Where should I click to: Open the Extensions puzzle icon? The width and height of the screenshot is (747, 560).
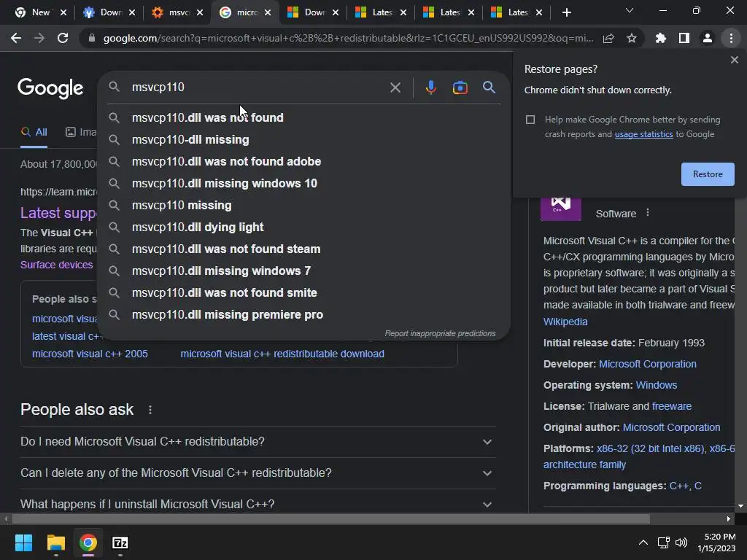661,38
